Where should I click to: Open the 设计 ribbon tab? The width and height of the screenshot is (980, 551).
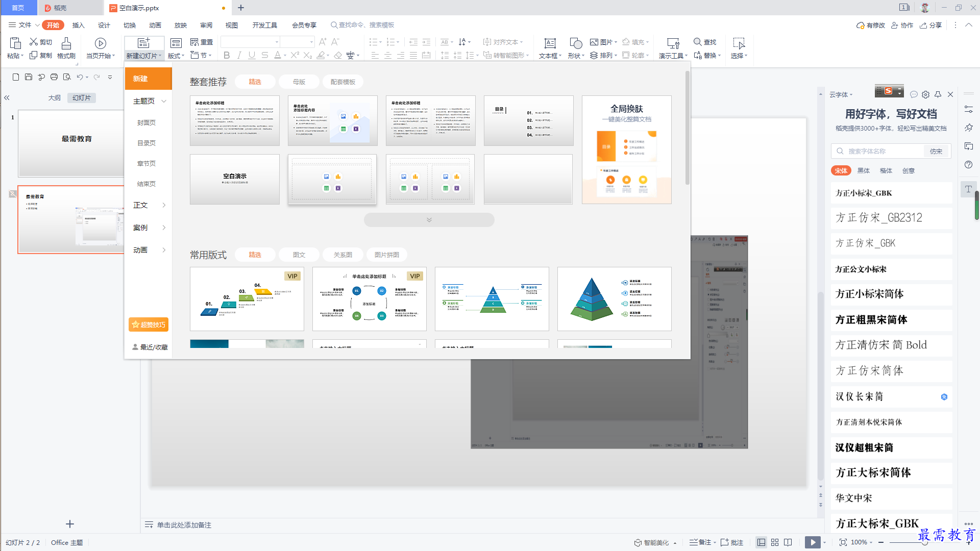click(x=104, y=25)
